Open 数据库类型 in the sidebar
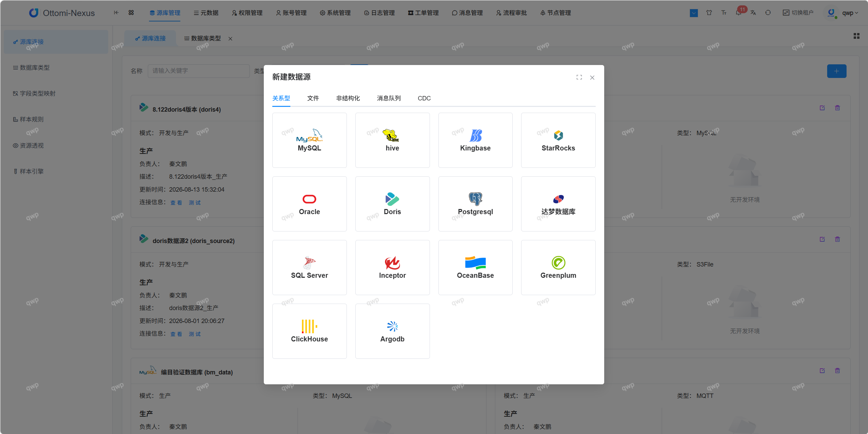 [56, 68]
